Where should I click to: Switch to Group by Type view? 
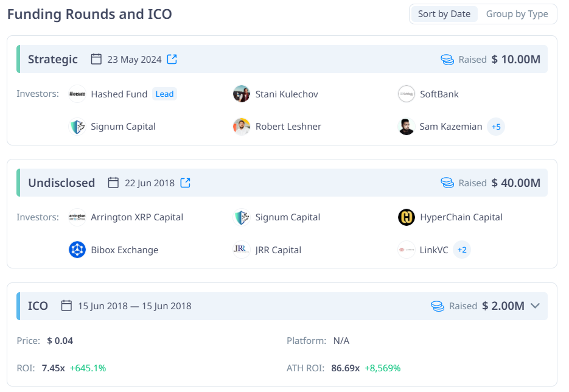tap(517, 14)
